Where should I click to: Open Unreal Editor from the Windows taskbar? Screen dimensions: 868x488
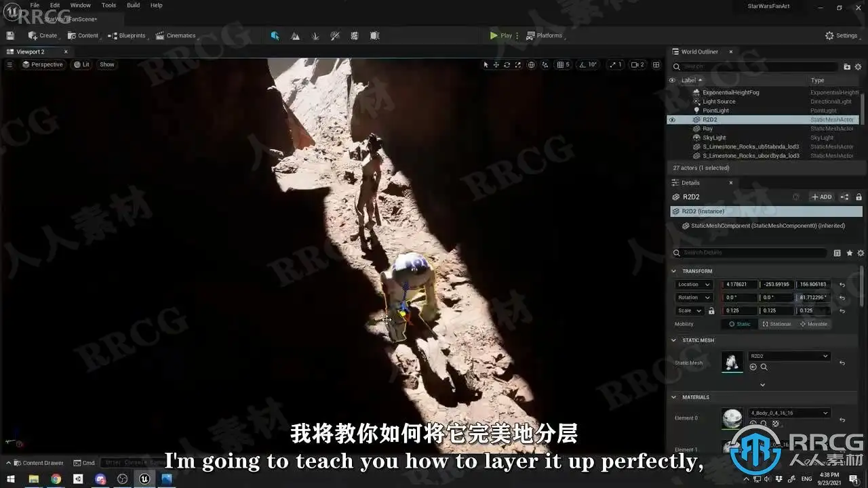point(144,479)
